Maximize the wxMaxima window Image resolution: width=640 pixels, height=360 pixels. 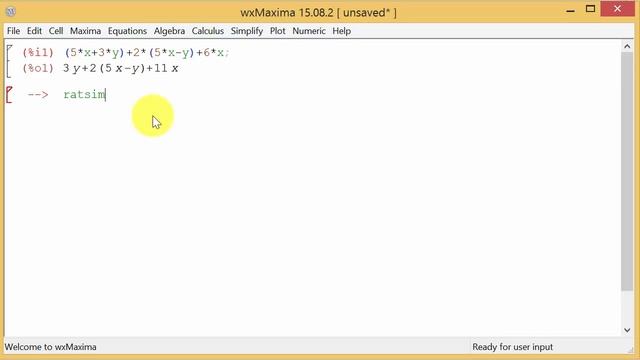(590, 9)
